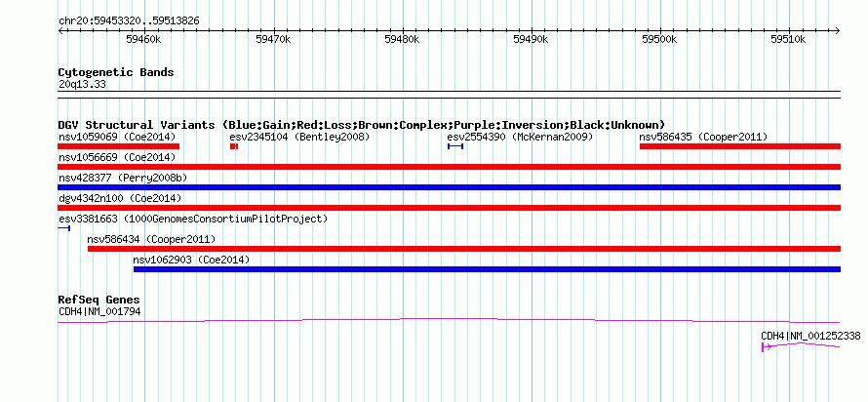The height and width of the screenshot is (402, 868).
Task: Open the Cytogenetic Bands track heading
Action: click(116, 72)
